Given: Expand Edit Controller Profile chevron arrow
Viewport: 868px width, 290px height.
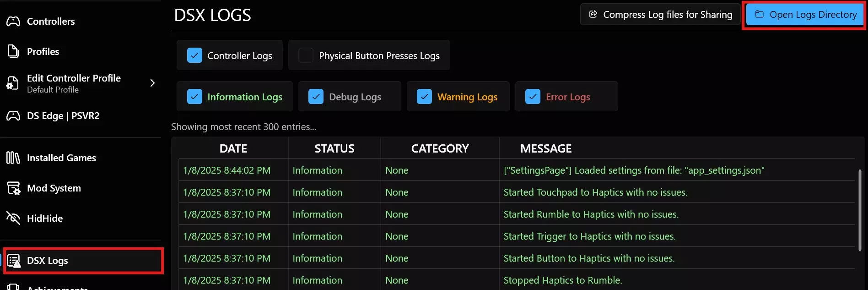Looking at the screenshot, I should click(152, 83).
